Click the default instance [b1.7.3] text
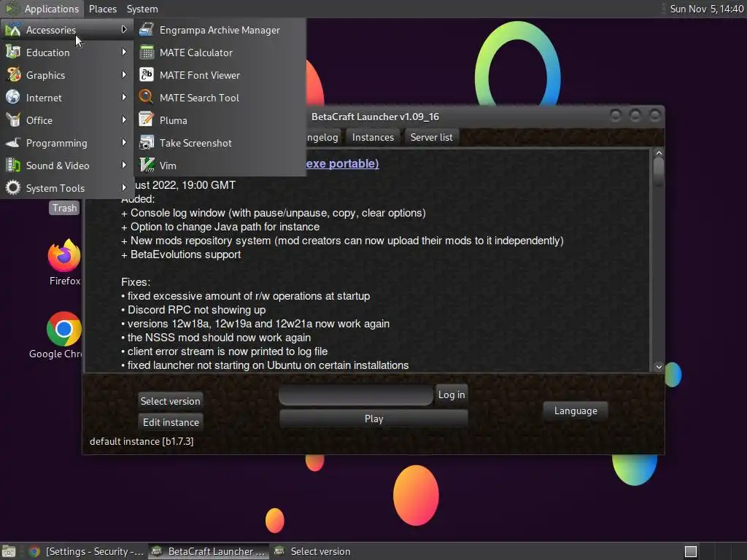Screen dimensions: 747x560 pos(142,441)
